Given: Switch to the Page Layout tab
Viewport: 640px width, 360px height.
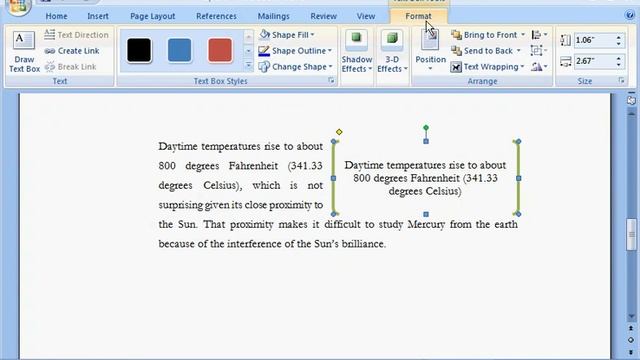Looking at the screenshot, I should click(153, 16).
